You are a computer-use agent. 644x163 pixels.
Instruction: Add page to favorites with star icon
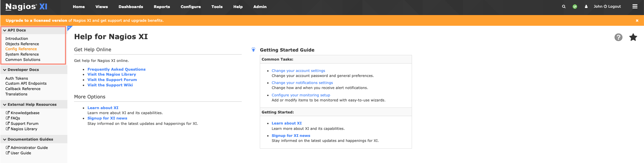click(x=633, y=37)
